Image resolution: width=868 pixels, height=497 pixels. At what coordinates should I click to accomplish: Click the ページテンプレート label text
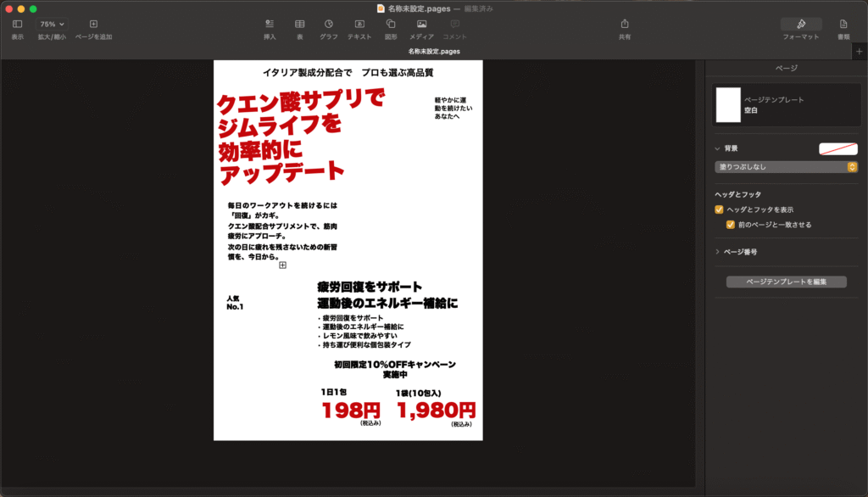(x=774, y=100)
